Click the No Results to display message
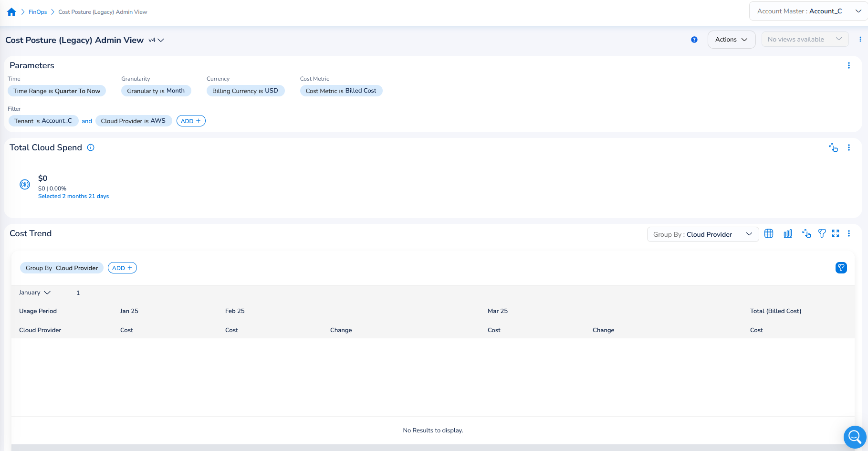 click(433, 430)
